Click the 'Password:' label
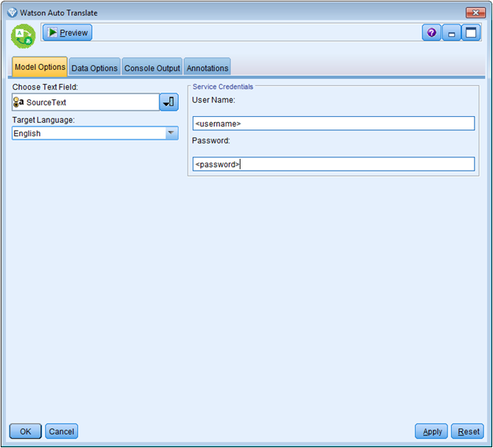 211,141
